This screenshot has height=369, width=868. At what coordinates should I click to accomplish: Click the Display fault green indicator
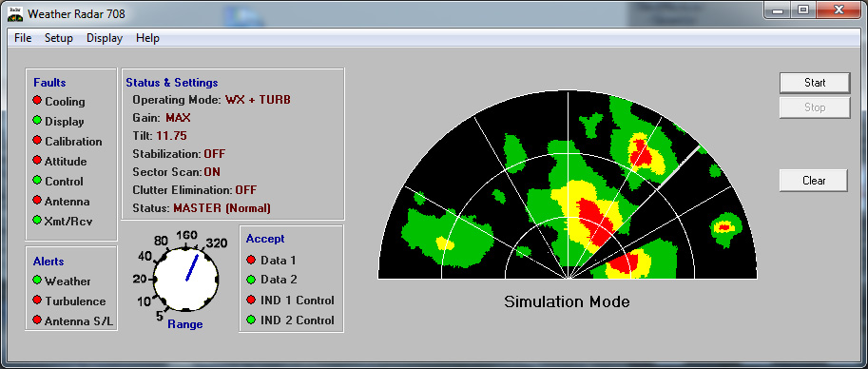point(37,121)
